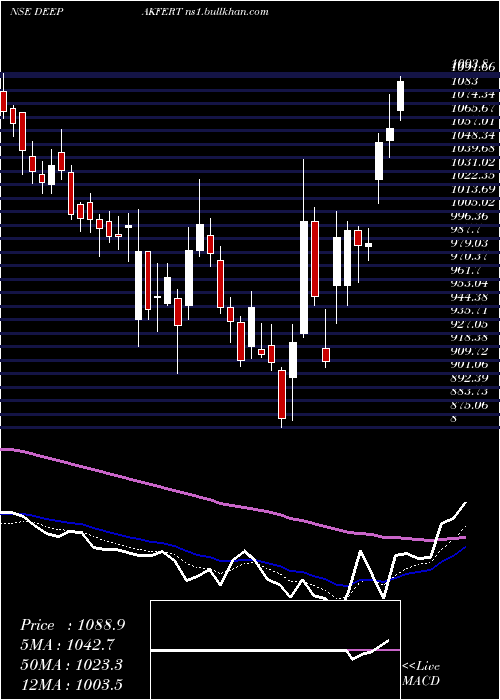Select the 909.72 price axis label
The image size is (500, 700).
470,351
